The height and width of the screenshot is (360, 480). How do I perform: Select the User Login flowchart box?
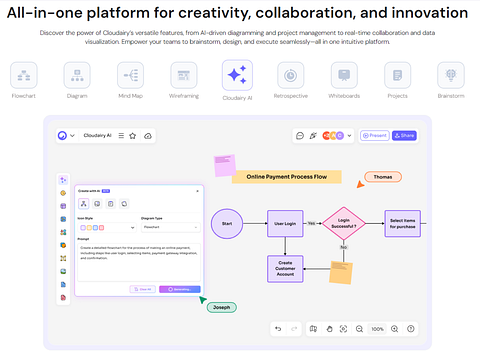pyautogui.click(x=285, y=224)
